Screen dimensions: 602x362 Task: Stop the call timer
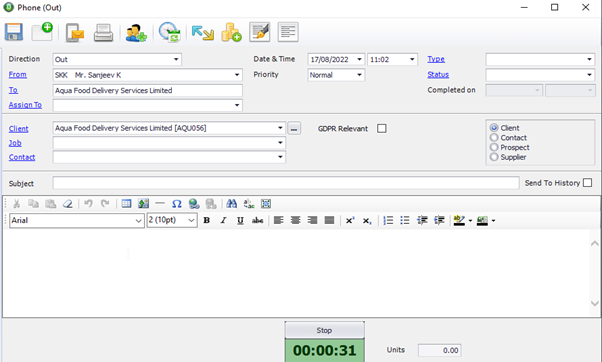coord(324,330)
